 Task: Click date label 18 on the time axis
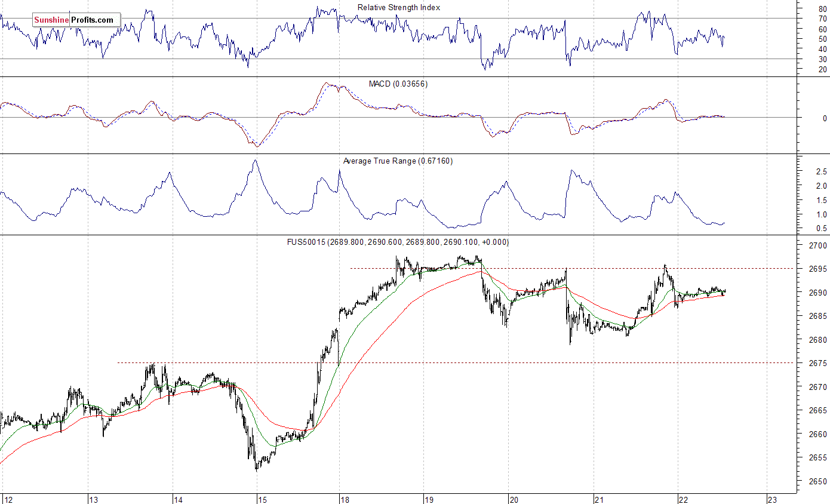pos(344,499)
